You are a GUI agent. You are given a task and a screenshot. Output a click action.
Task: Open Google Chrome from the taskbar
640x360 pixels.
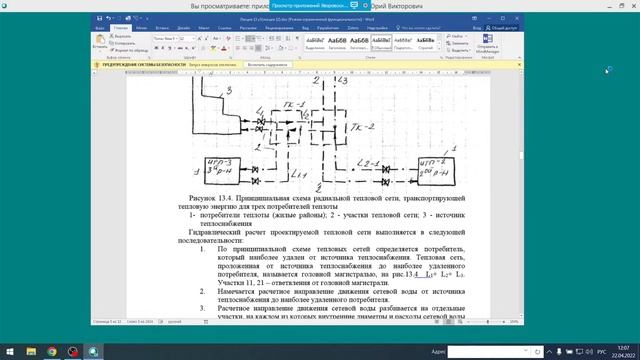click(x=52, y=351)
